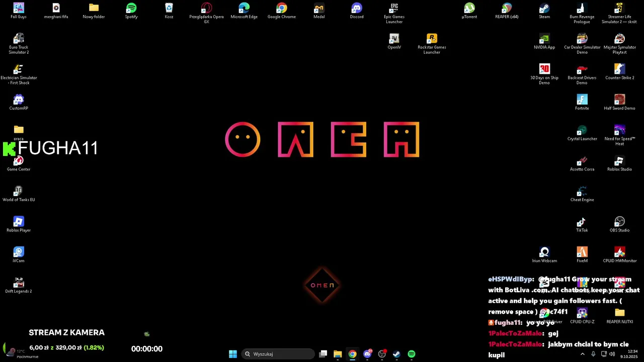Viewport: 644px width, 362px height.
Task: Open the µTorrent desktop shortcut
Action: coord(469,11)
